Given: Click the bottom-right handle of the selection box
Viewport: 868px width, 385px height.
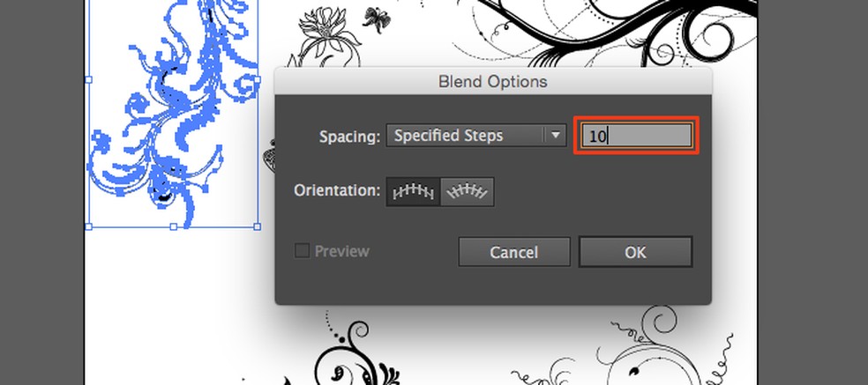Looking at the screenshot, I should [x=257, y=226].
